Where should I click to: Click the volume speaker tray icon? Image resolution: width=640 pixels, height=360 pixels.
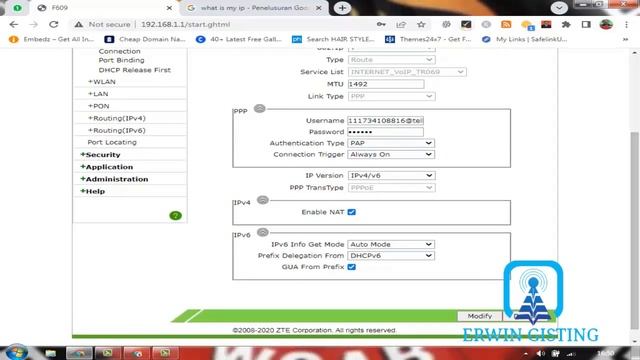[x=540, y=353]
